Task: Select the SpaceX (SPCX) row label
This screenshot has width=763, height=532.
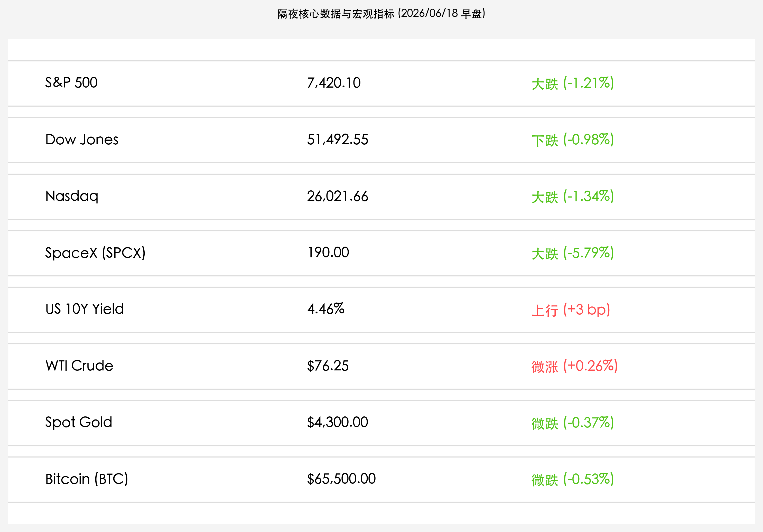Action: pos(95,253)
